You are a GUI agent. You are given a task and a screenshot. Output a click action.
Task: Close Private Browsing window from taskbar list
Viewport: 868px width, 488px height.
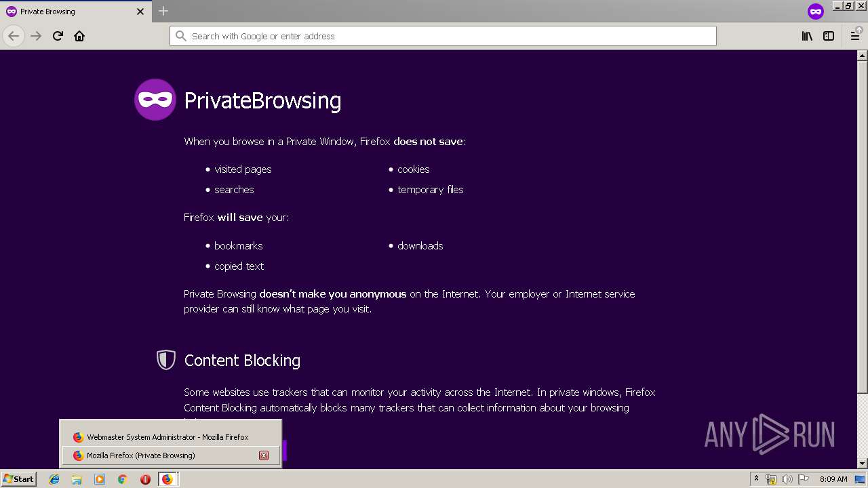[x=264, y=455]
